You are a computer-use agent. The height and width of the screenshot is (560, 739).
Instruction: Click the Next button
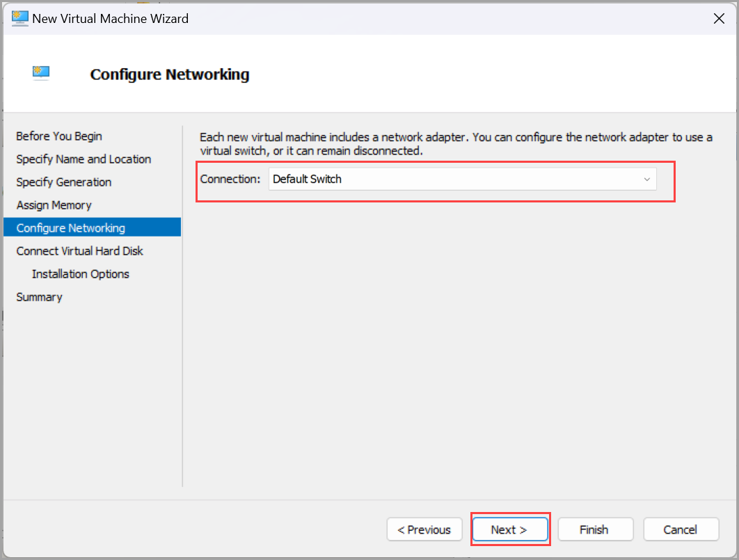point(510,529)
